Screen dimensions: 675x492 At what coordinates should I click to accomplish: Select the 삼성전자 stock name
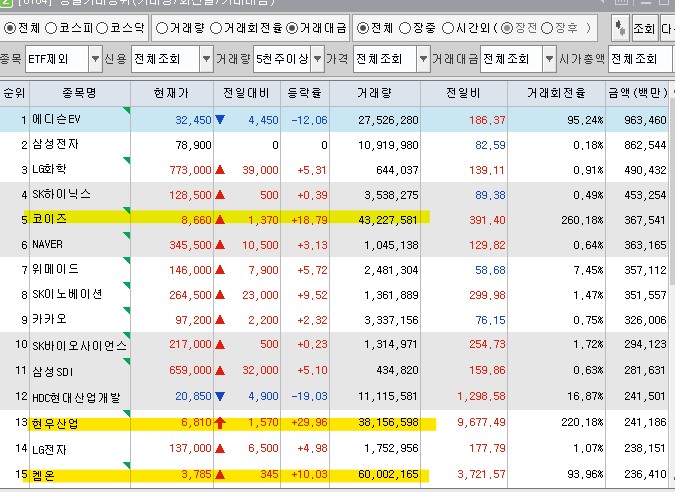[x=56, y=145]
